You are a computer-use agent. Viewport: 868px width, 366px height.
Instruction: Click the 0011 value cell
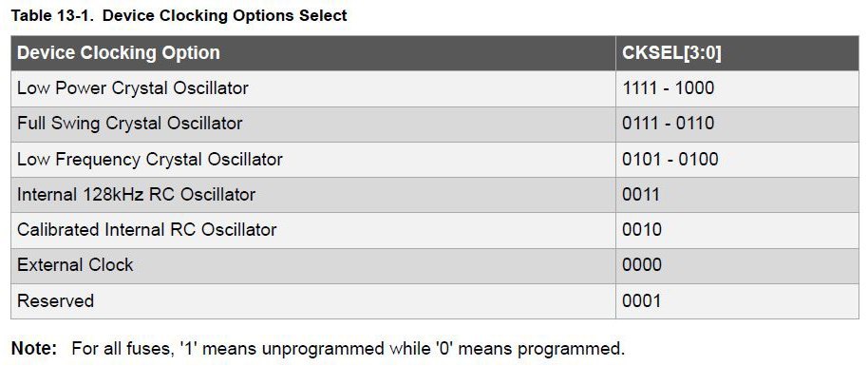point(737,195)
